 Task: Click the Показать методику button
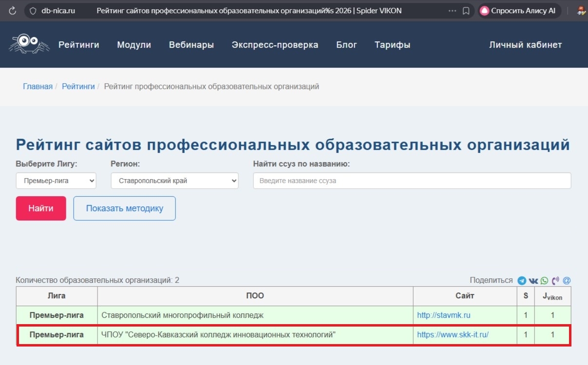click(124, 208)
